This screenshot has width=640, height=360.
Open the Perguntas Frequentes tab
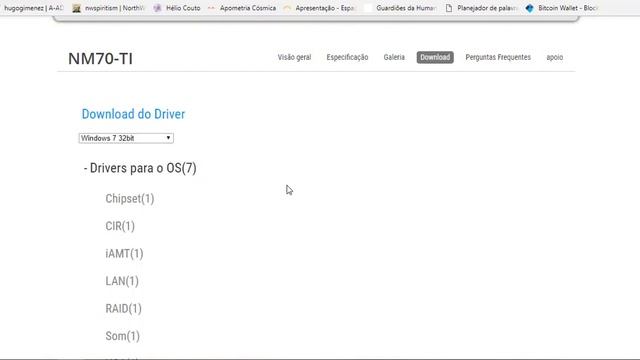click(x=498, y=58)
